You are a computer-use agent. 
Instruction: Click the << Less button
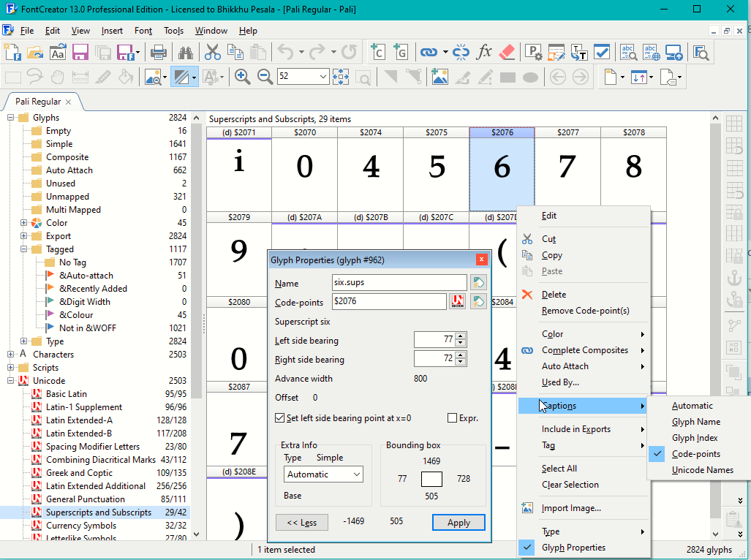(302, 523)
